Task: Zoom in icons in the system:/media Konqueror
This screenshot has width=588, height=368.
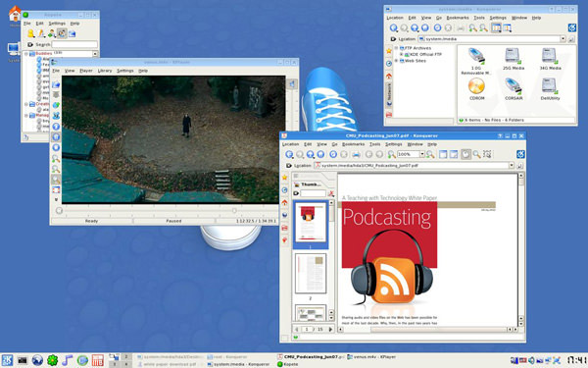Action: [x=473, y=27]
